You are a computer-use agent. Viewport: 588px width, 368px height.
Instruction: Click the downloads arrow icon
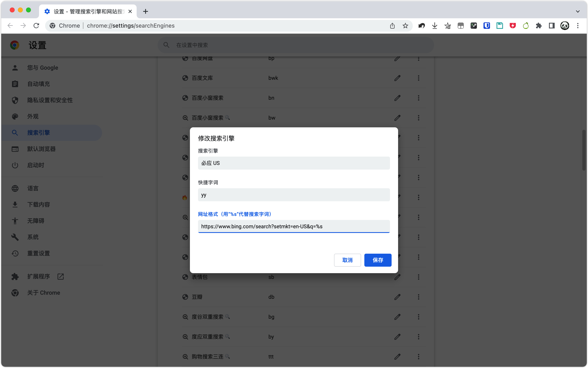(434, 26)
